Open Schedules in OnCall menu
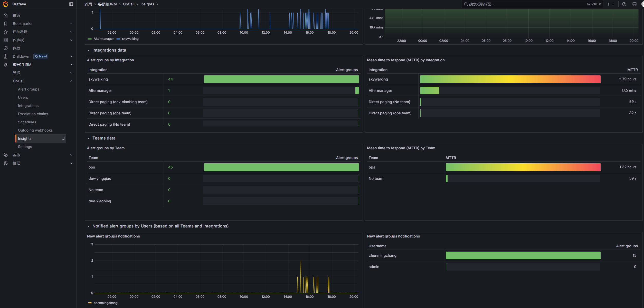Screen dimensions: 644x308 point(27,122)
